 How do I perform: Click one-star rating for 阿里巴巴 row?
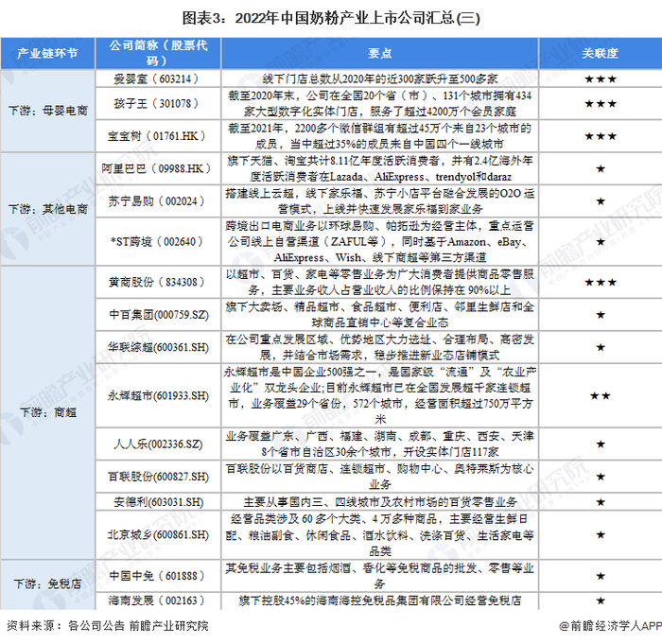pos(601,169)
